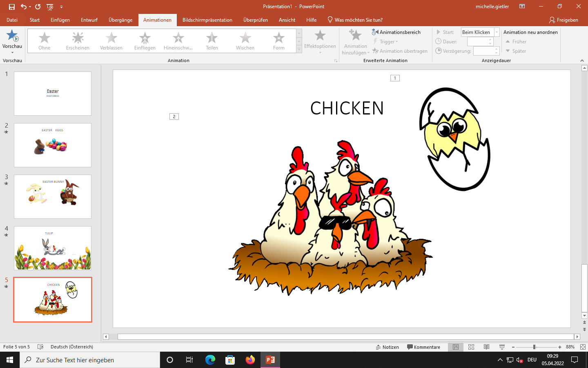Select the Hineinschweben animation
This screenshot has height=368, width=588.
(178, 41)
